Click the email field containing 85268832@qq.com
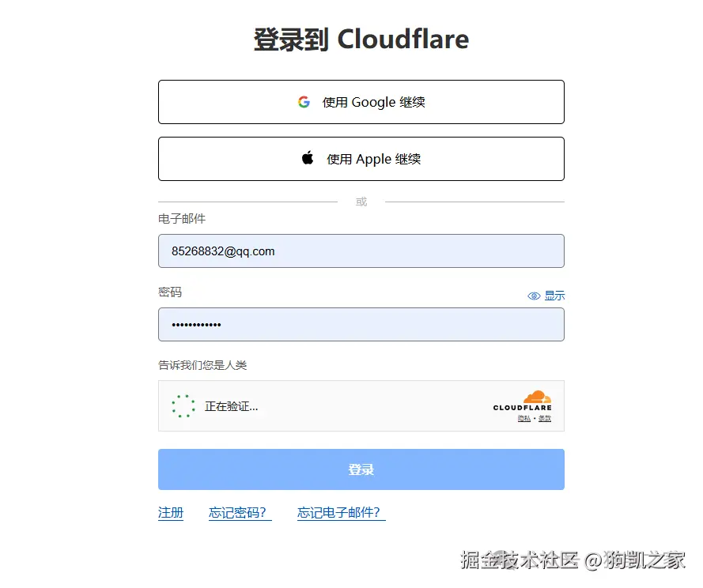The image size is (703, 588). coord(361,251)
